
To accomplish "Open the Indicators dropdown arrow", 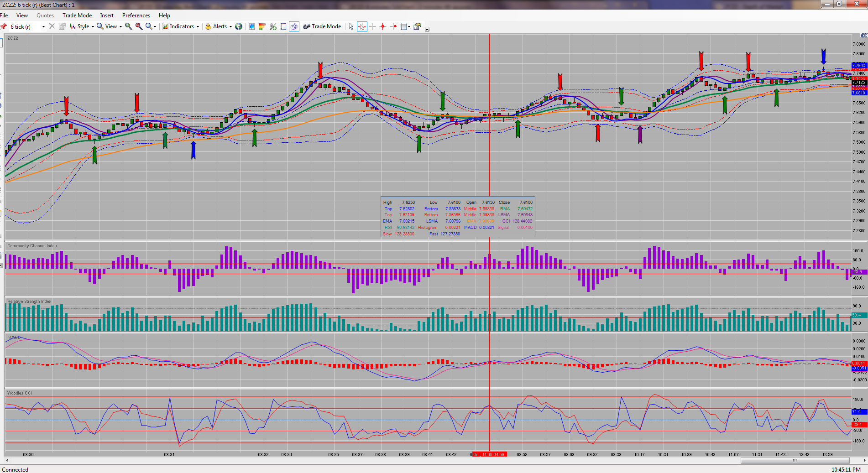I will click(198, 26).
